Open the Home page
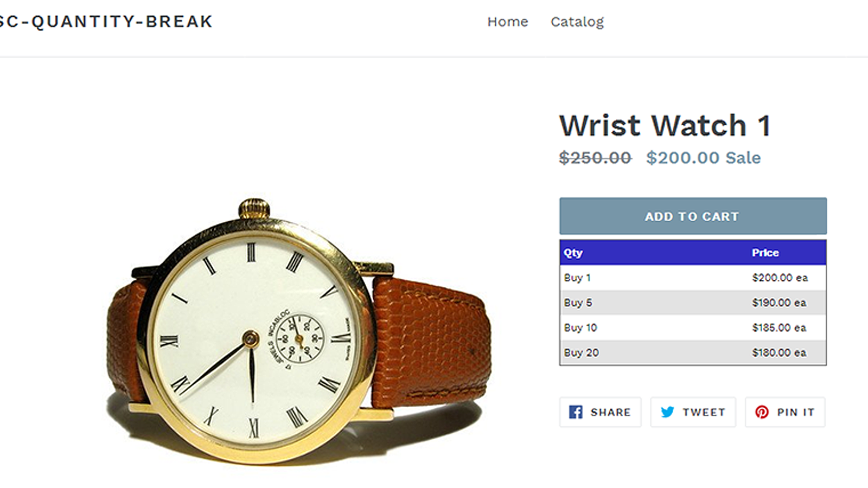 pyautogui.click(x=508, y=22)
